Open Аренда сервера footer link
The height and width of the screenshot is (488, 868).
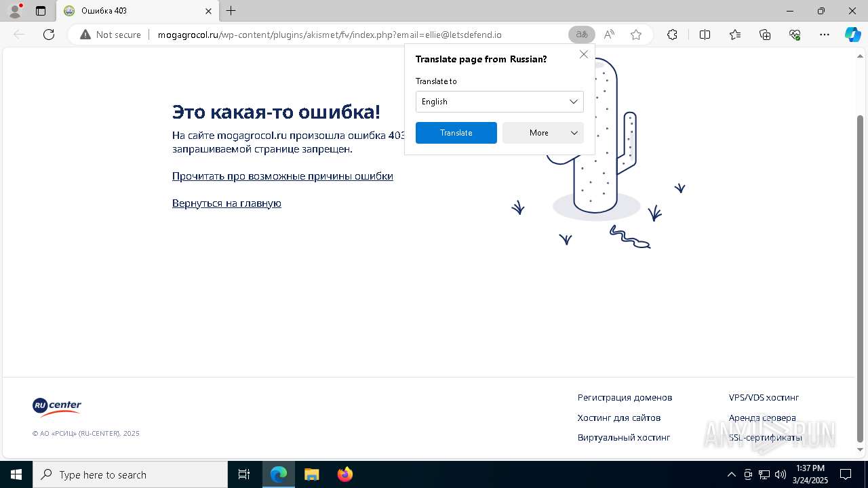coord(762,418)
